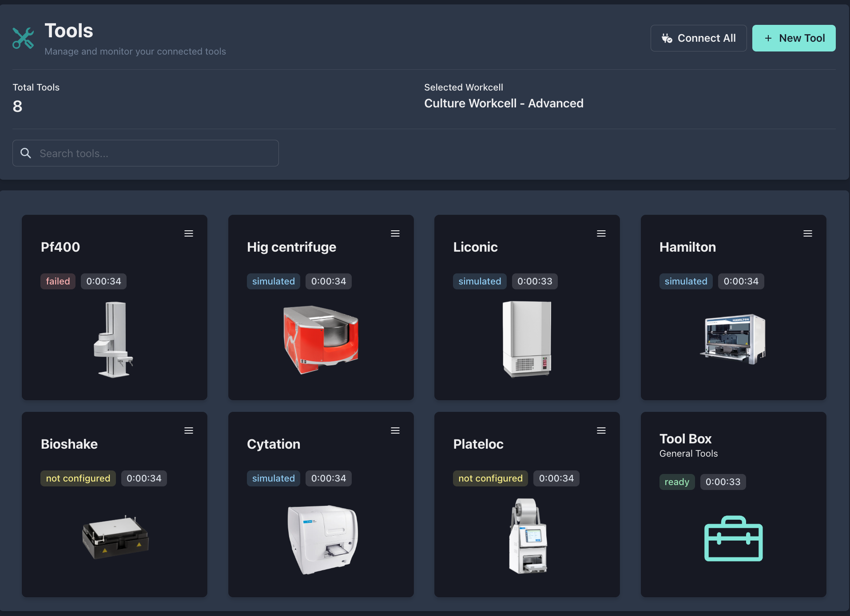850x616 pixels.
Task: Click the New Tool button
Action: coord(794,38)
